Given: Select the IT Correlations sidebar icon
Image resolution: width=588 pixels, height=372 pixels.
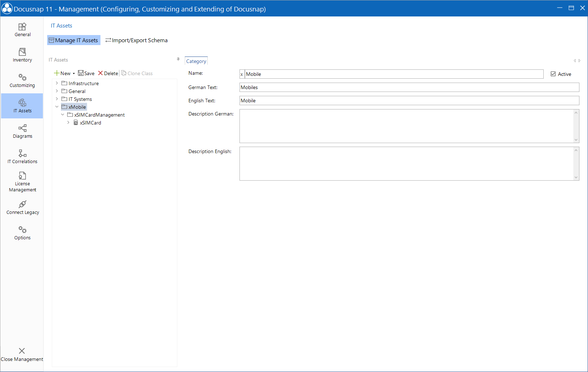Looking at the screenshot, I should click(22, 156).
